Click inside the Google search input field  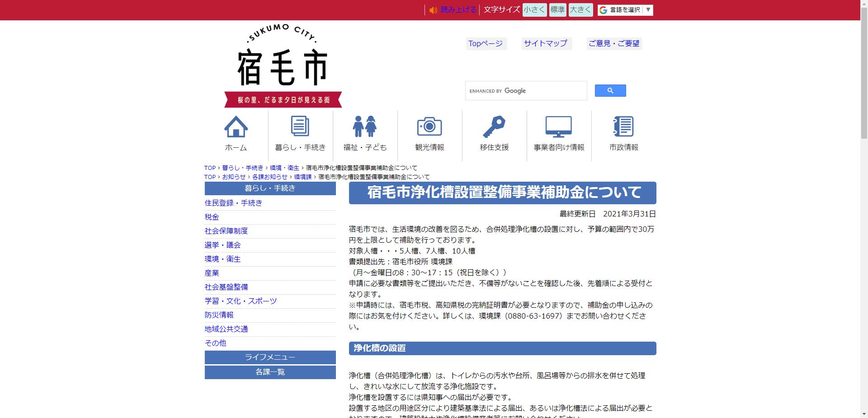click(x=526, y=90)
